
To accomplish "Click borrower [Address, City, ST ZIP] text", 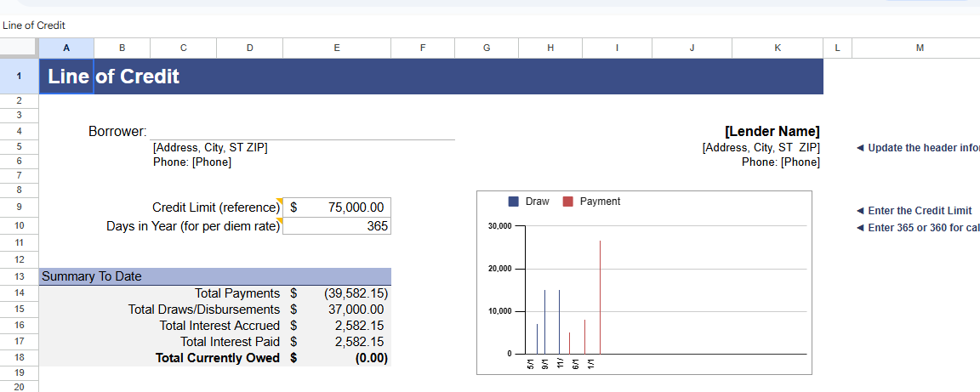I will (210, 148).
